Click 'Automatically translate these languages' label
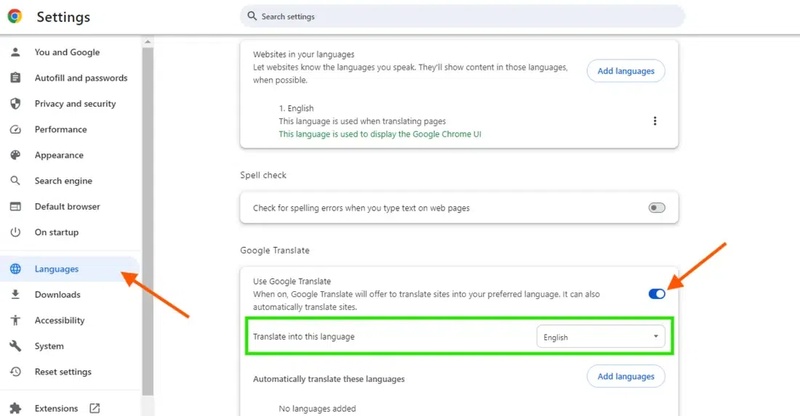Viewport: 800px width, 416px height. tap(329, 379)
